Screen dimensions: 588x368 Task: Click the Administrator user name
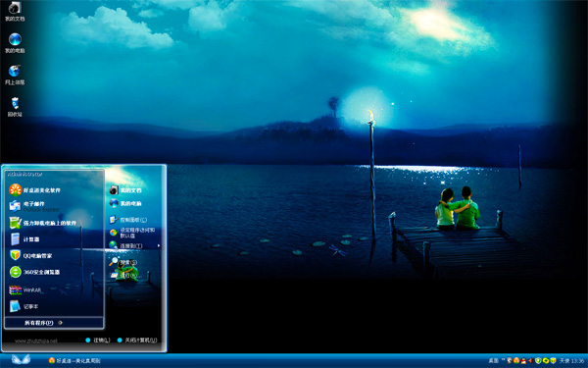click(x=25, y=175)
